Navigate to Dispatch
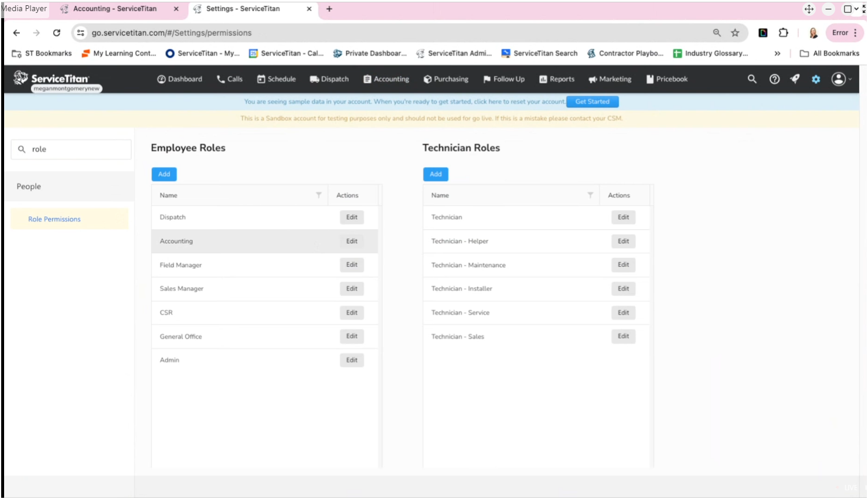This screenshot has width=868, height=499. 329,79
